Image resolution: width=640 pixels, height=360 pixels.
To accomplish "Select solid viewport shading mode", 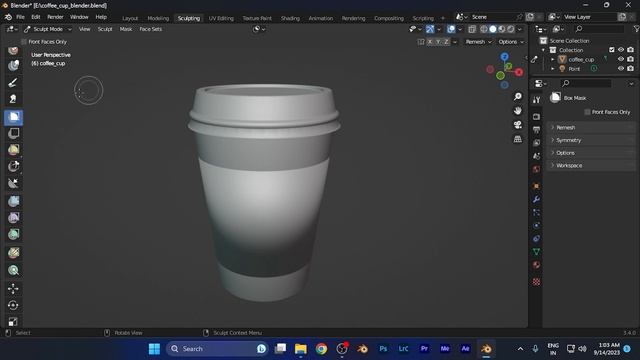I will (x=493, y=29).
